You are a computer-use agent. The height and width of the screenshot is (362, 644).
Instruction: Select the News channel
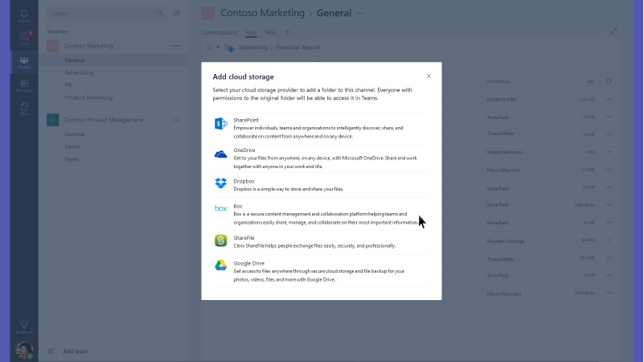(x=72, y=159)
